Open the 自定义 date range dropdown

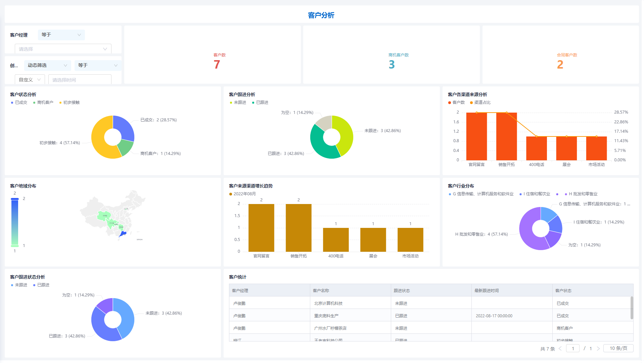(x=30, y=80)
